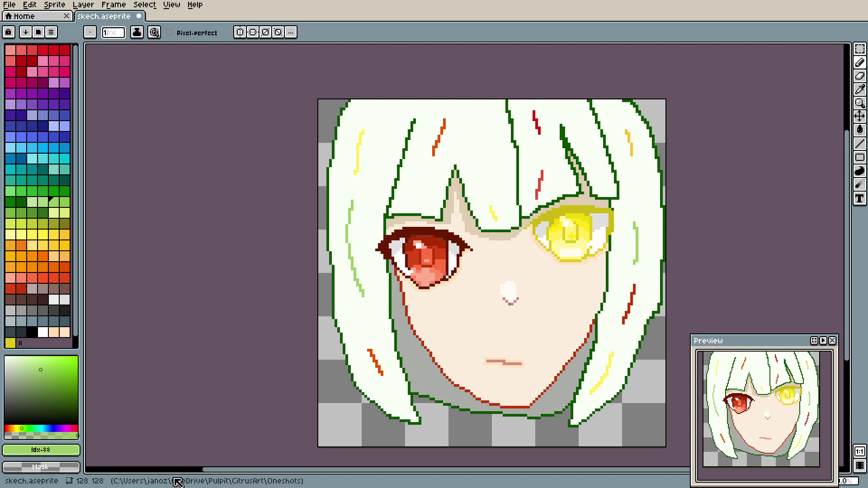Open the Sprite menu

[54, 5]
